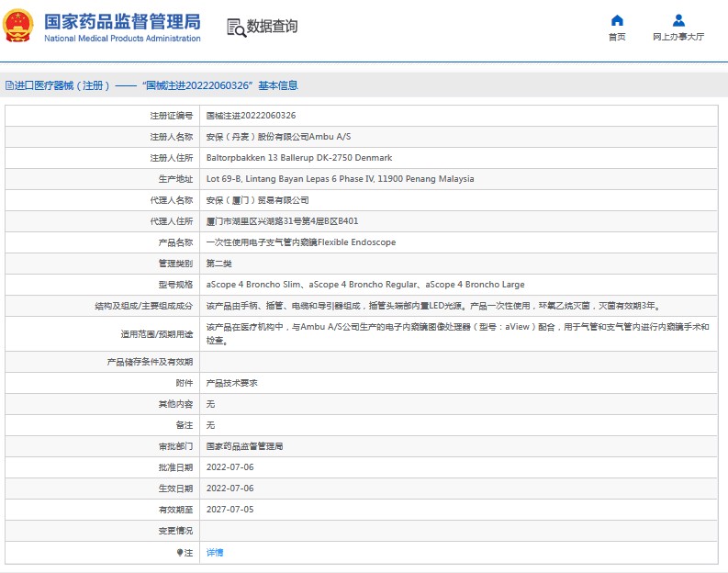
Task: Click the 注册人住所 label
Action: tap(172, 158)
